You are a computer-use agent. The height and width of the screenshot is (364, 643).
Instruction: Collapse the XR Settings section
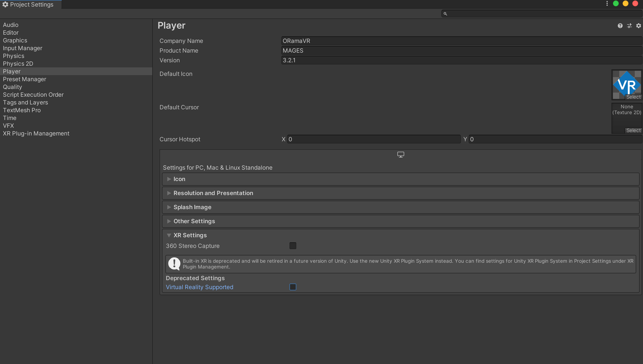pos(169,235)
